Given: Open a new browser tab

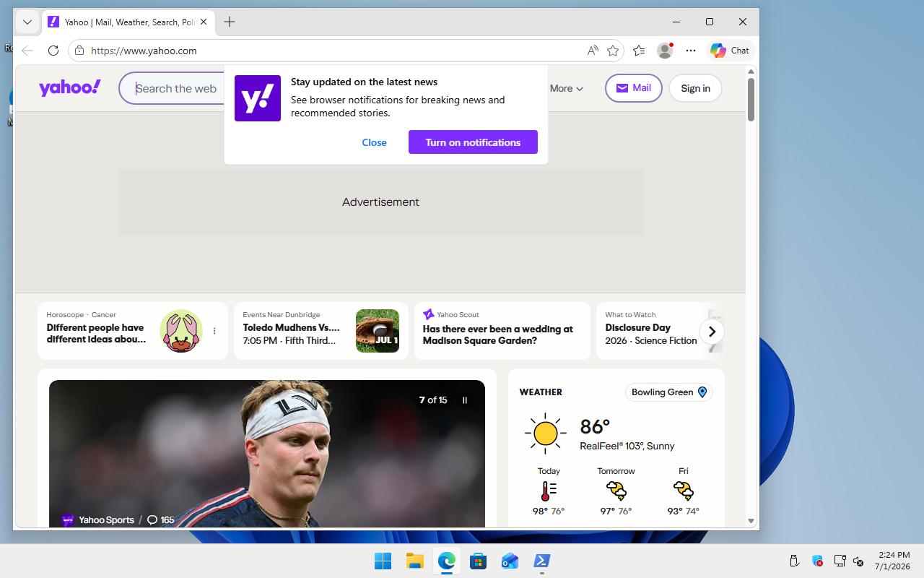Looking at the screenshot, I should 230,22.
